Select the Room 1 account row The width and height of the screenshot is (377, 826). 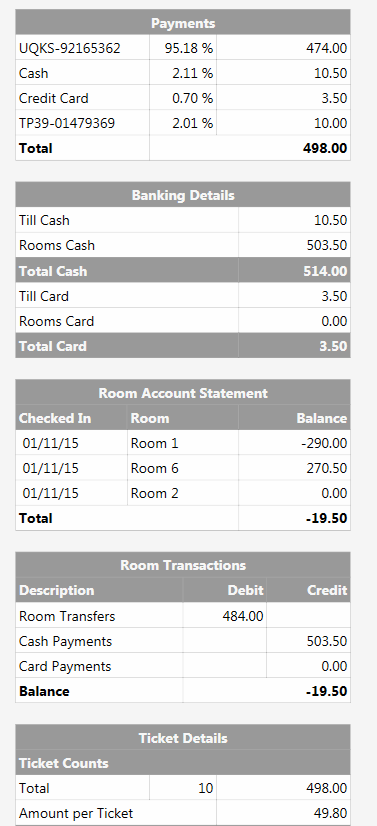coord(183,443)
